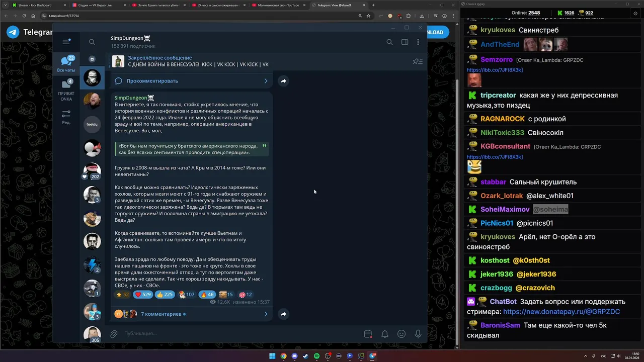Click the quoted text block in the post
This screenshot has height=362, width=644.
point(192,149)
